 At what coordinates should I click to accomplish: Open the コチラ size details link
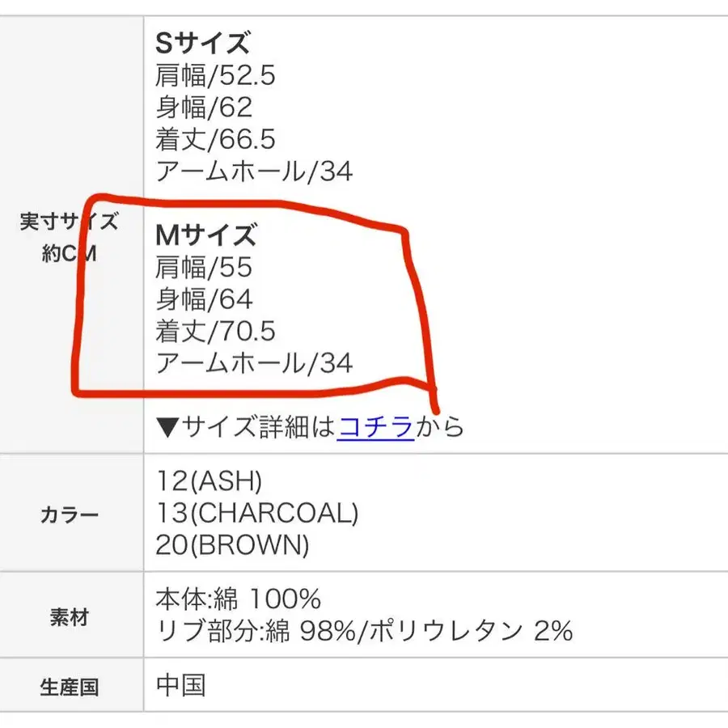[x=375, y=425]
